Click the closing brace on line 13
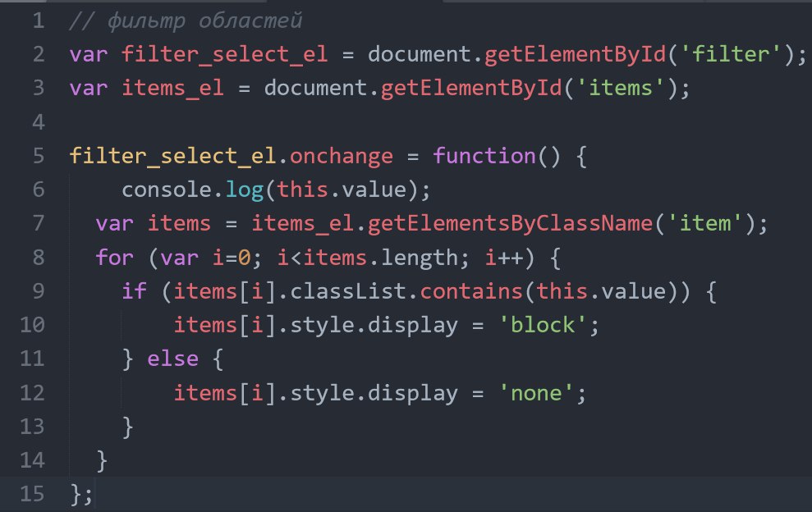This screenshot has width=812, height=512. [x=128, y=427]
